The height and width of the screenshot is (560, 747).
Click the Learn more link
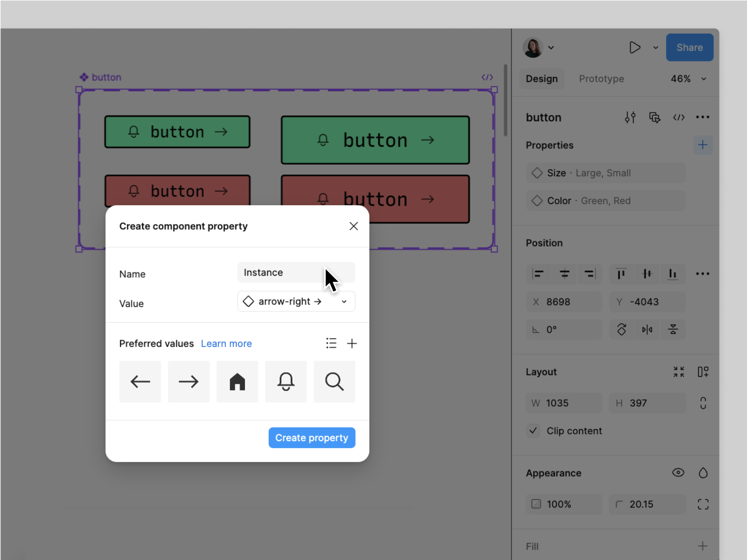[x=226, y=344]
